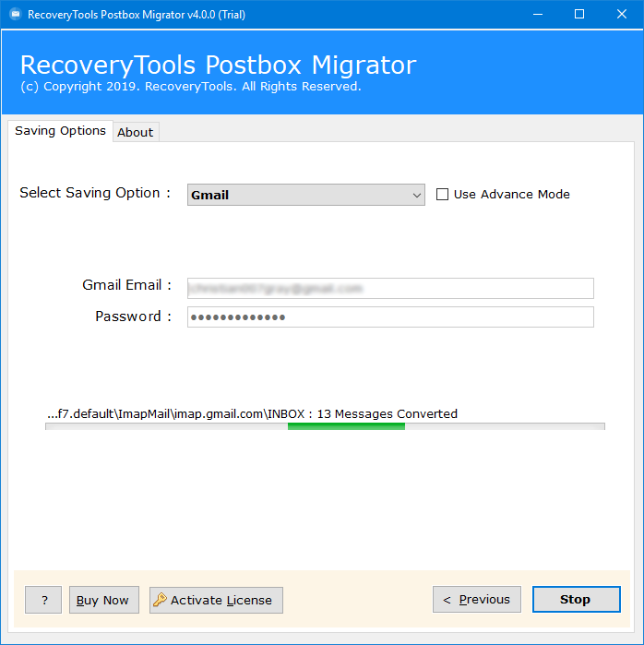The width and height of the screenshot is (644, 645).
Task: Maximize the Postbox Migrator window
Action: 579,15
